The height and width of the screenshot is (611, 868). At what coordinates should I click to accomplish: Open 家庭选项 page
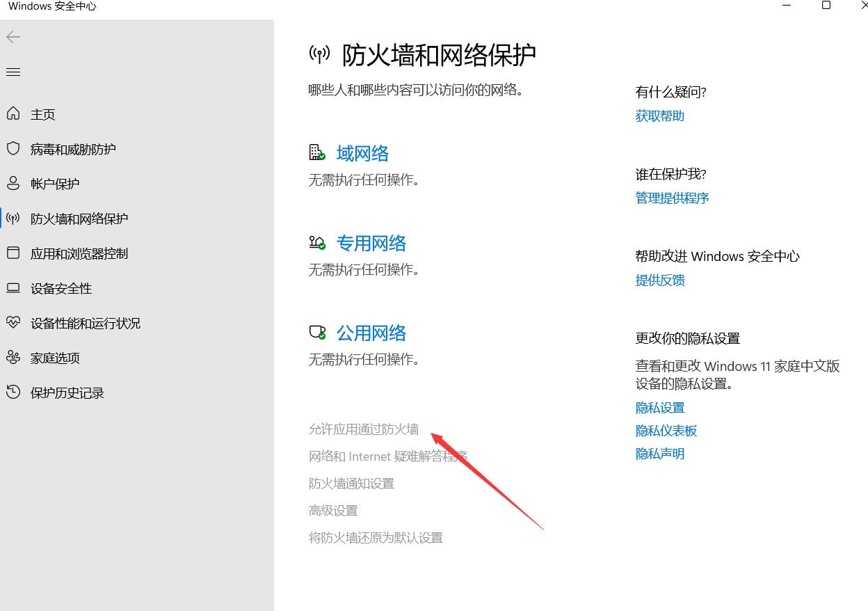[55, 358]
